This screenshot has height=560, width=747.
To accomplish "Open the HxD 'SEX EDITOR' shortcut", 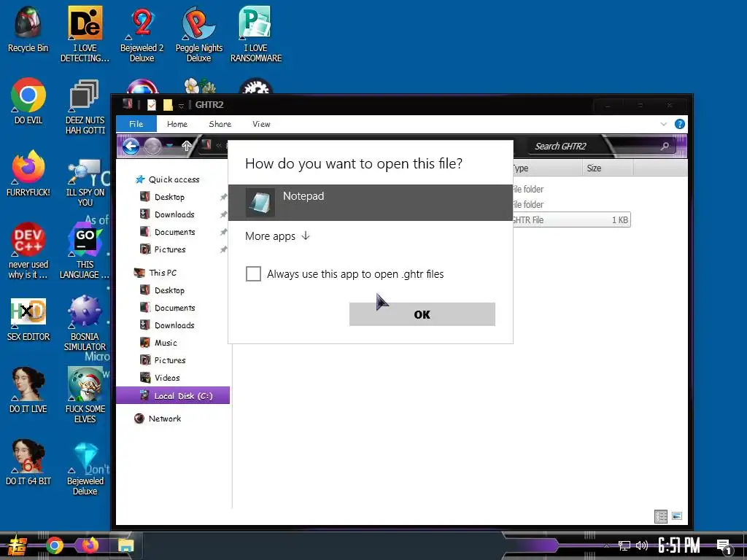I will [x=28, y=319].
